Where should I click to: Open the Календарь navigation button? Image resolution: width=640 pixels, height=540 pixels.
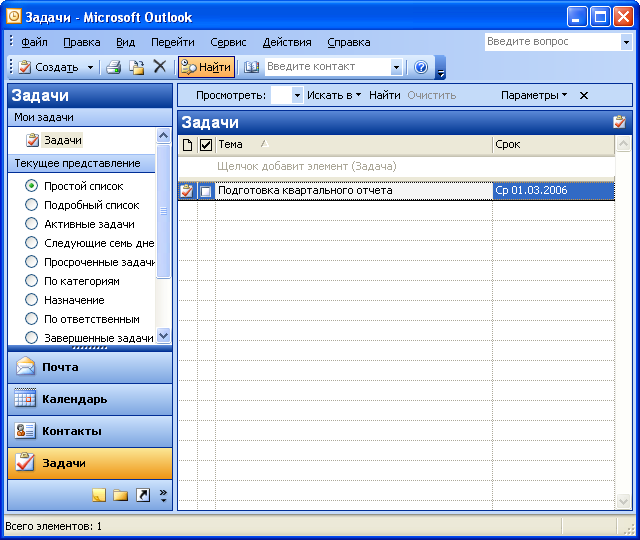click(90, 399)
